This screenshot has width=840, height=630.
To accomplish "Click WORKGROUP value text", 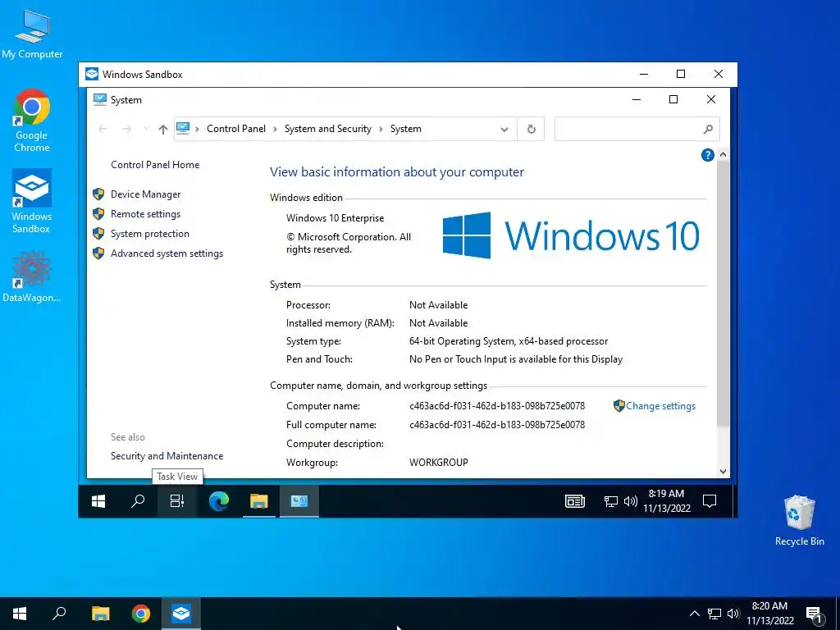I will tap(438, 463).
